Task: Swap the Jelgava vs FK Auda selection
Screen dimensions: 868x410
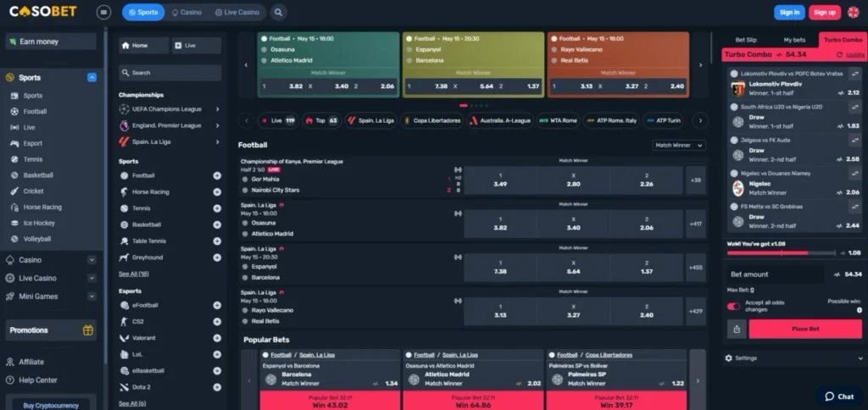Action: pyautogui.click(x=854, y=140)
